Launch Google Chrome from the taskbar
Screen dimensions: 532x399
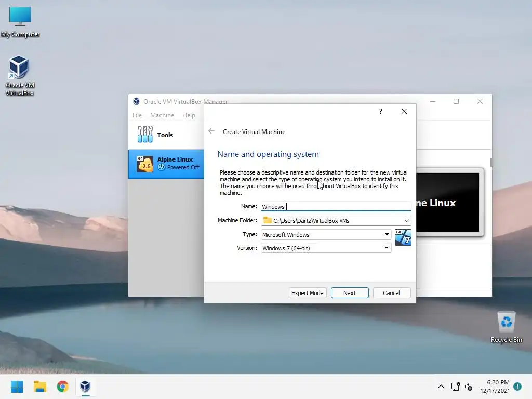coord(62,387)
